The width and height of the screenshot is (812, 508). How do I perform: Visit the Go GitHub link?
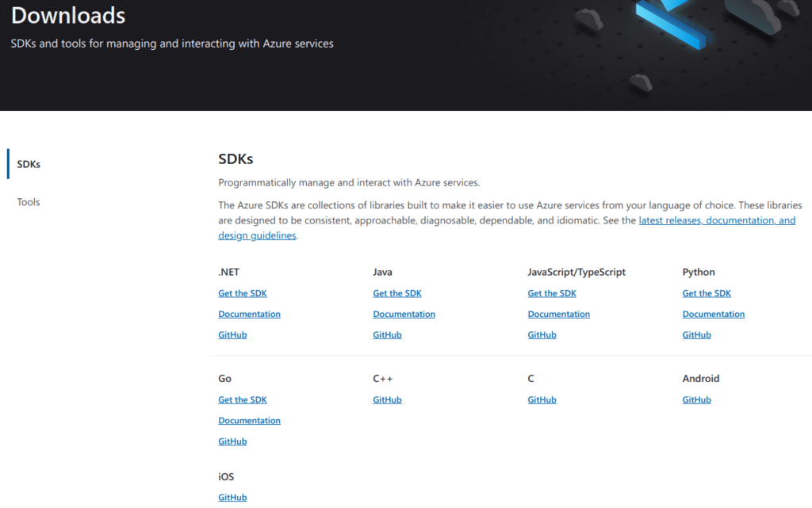pos(232,441)
